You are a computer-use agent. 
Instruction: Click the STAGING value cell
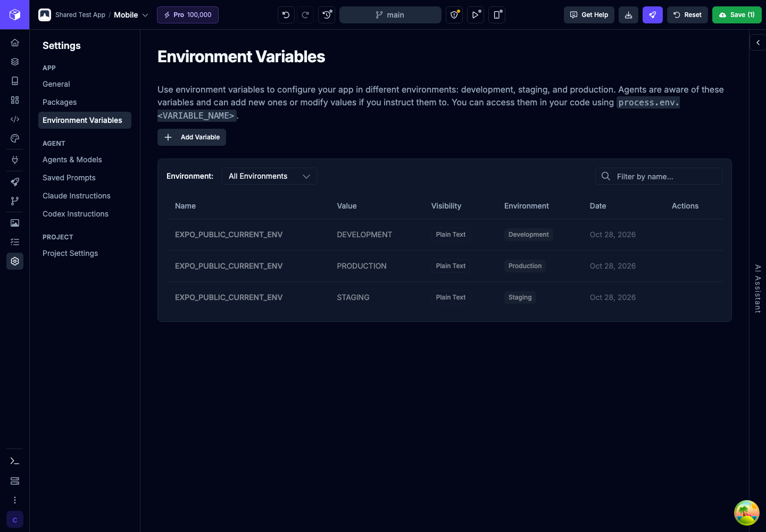(x=353, y=297)
